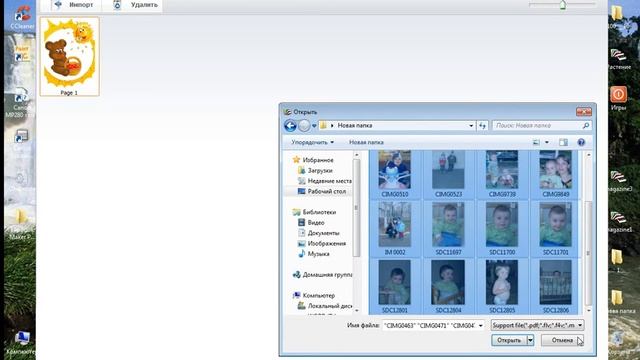Select Домашняя группа in the sidebar

[322, 275]
